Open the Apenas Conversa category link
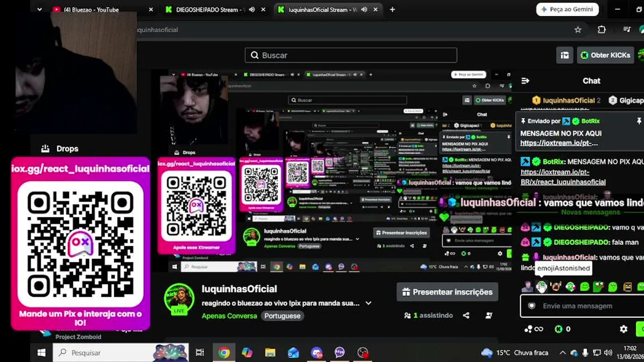644x362 pixels. coord(229,316)
